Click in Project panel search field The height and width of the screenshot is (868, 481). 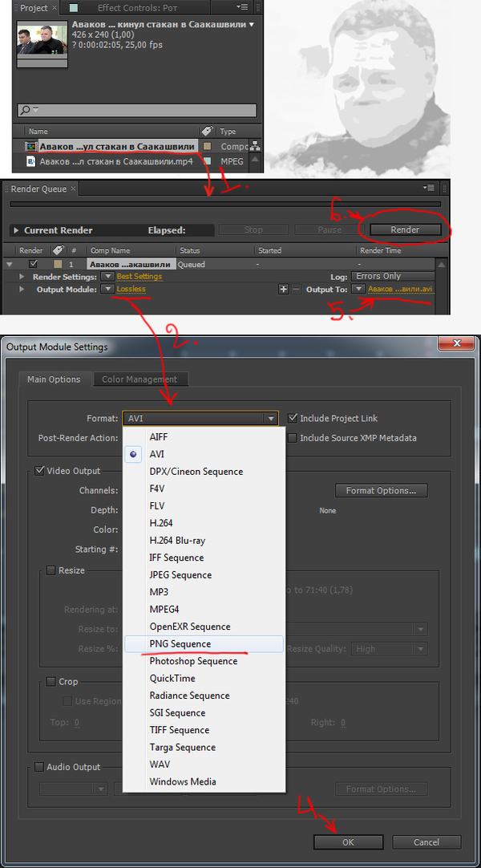pos(137,110)
